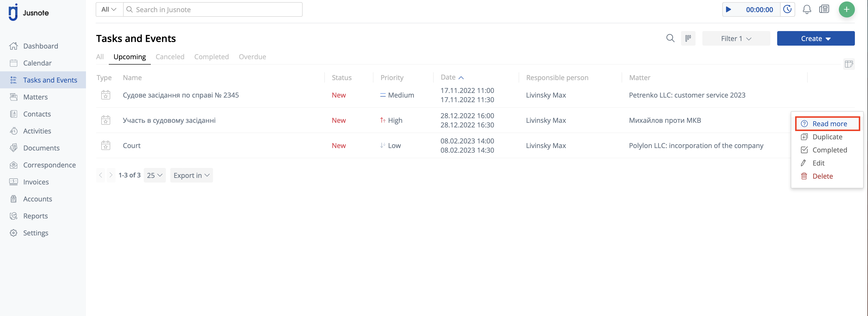
Task: Click the 1-3 of 3 pagination text
Action: point(129,175)
